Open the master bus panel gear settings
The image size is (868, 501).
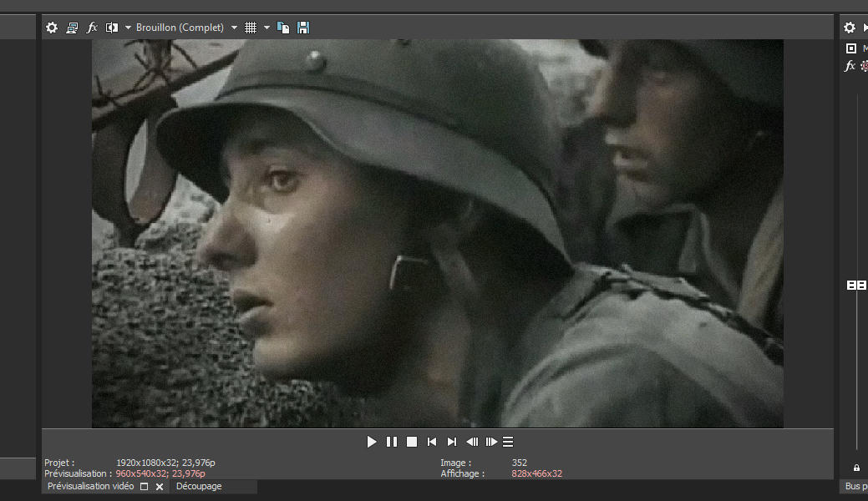point(850,28)
